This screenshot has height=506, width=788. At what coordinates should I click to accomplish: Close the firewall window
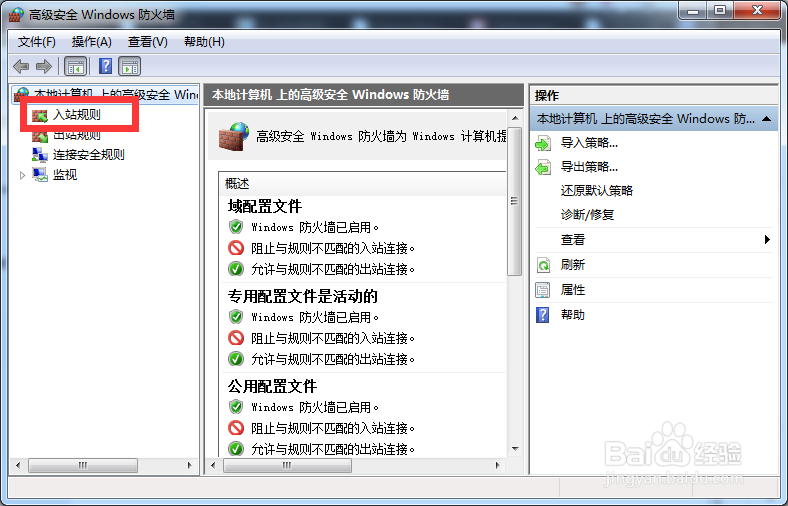click(757, 10)
